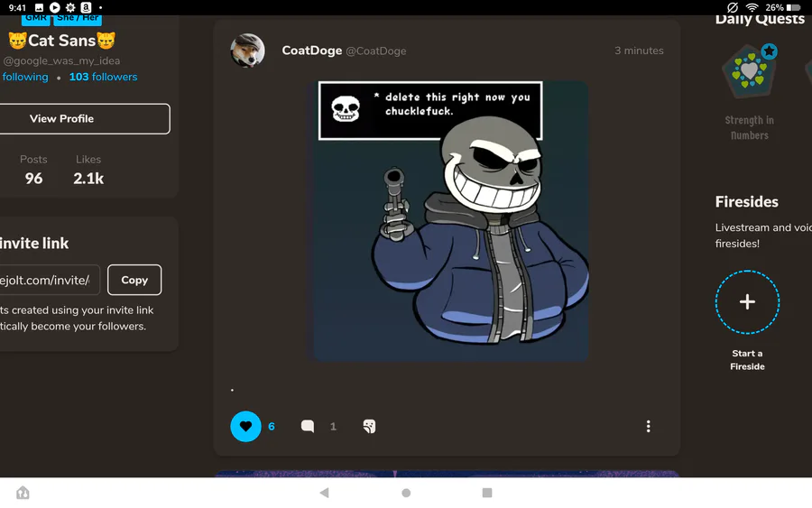Open the 103 followers list

103,77
